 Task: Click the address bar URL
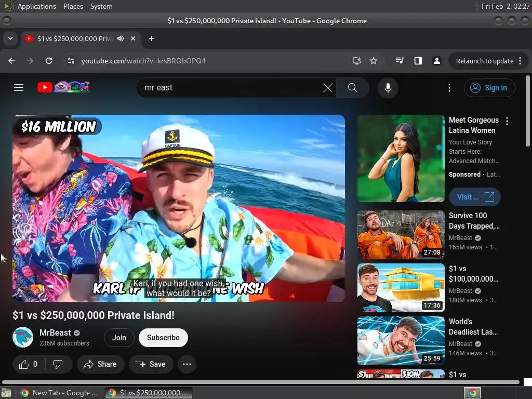(143, 61)
